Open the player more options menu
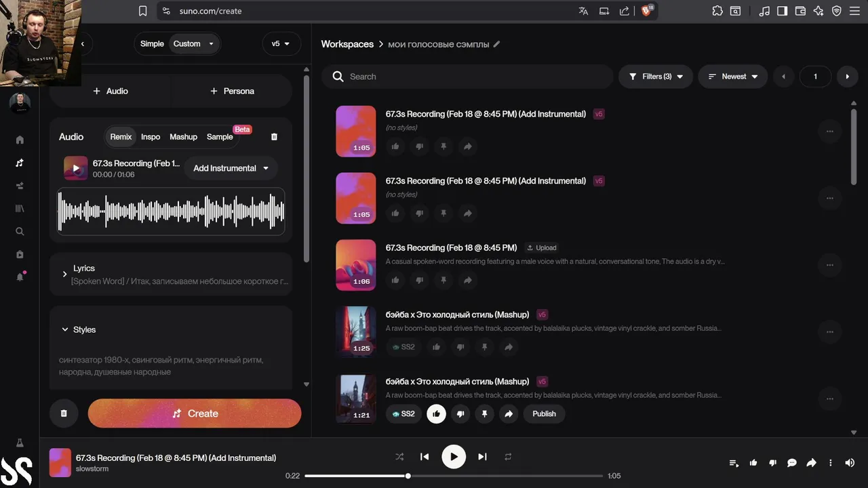 coord(831,463)
